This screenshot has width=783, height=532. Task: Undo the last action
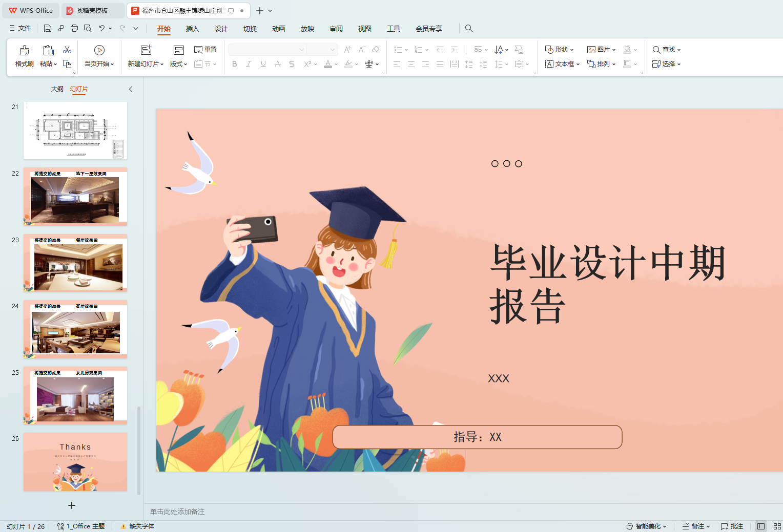click(x=102, y=28)
